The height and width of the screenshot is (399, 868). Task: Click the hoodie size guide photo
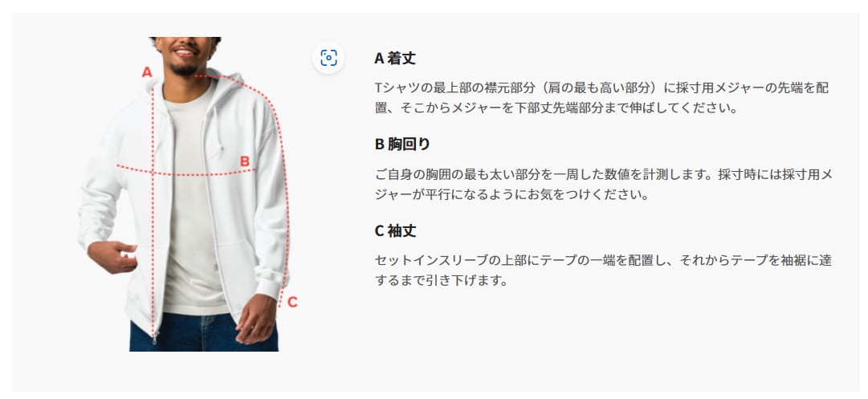(185, 194)
